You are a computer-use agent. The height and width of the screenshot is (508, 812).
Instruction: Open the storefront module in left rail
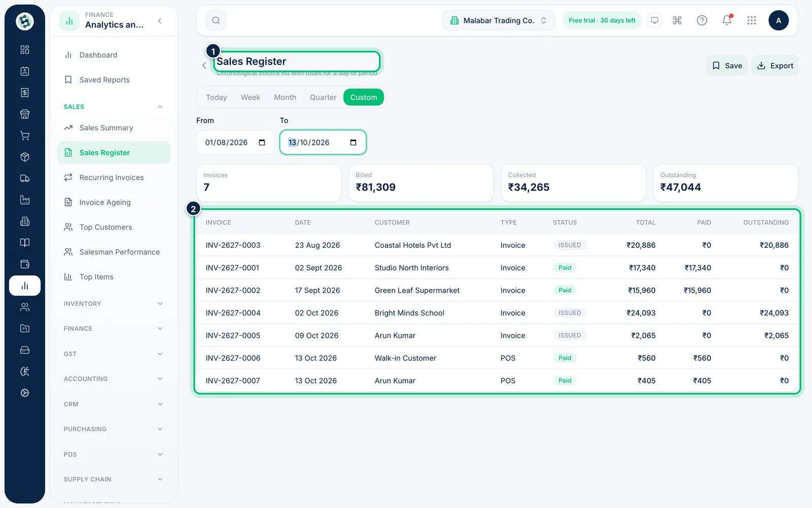coord(24,114)
